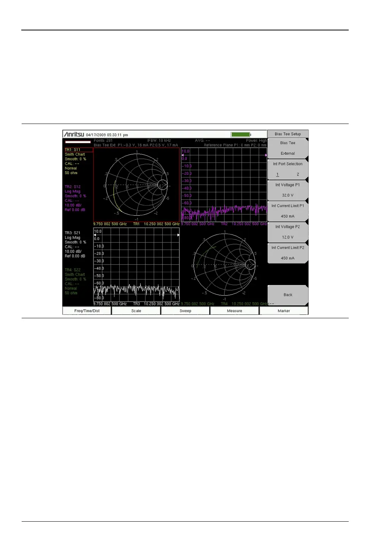Select the TR1 S11 trace label
Image resolution: width=392 pixels, height=554 pixels.
[x=78, y=150]
